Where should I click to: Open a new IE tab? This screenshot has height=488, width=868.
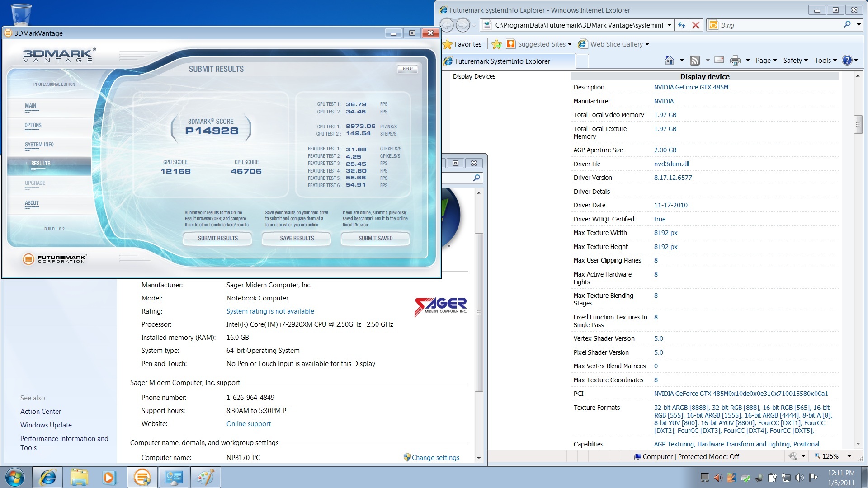coord(582,61)
